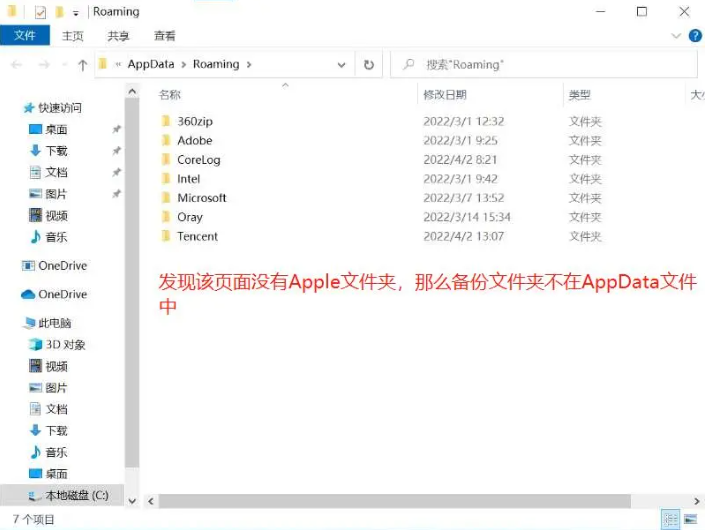This screenshot has height=530, width=706.
Task: Sort by the 类型 column header
Action: [579, 95]
